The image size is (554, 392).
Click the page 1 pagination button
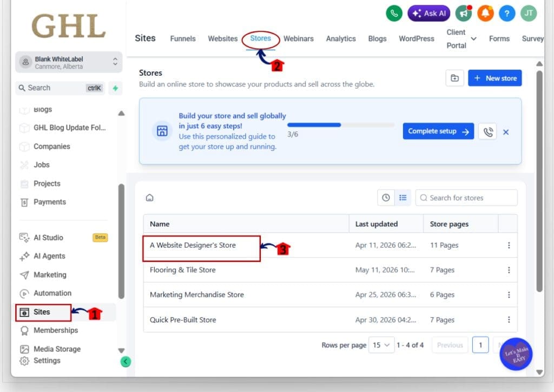480,345
